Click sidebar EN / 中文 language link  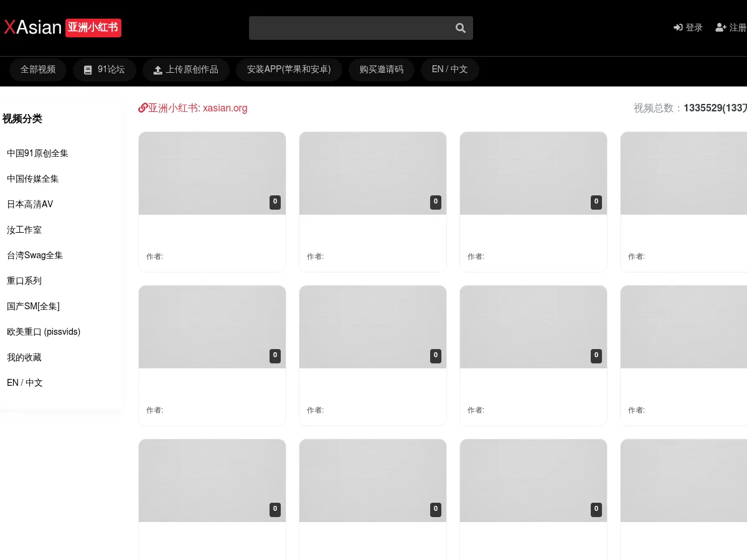pos(25,383)
